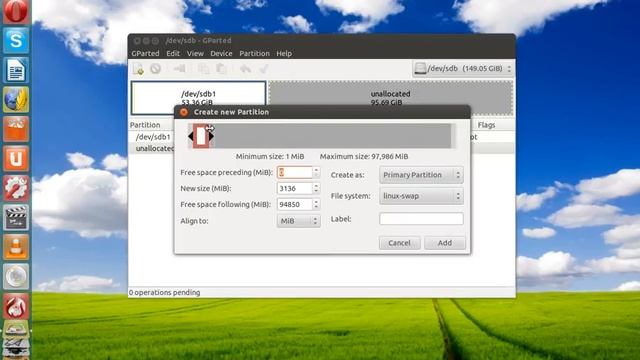
Task: Click the Undo last operation icon
Action: 245,69
